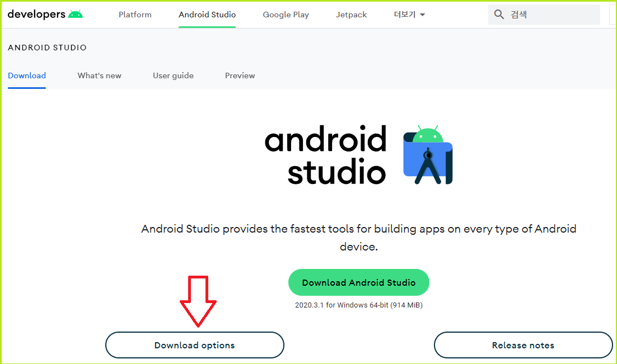Screen dimensions: 617x364
Task: Click the 'provides the fastest tools' tagline
Action: 358,238
